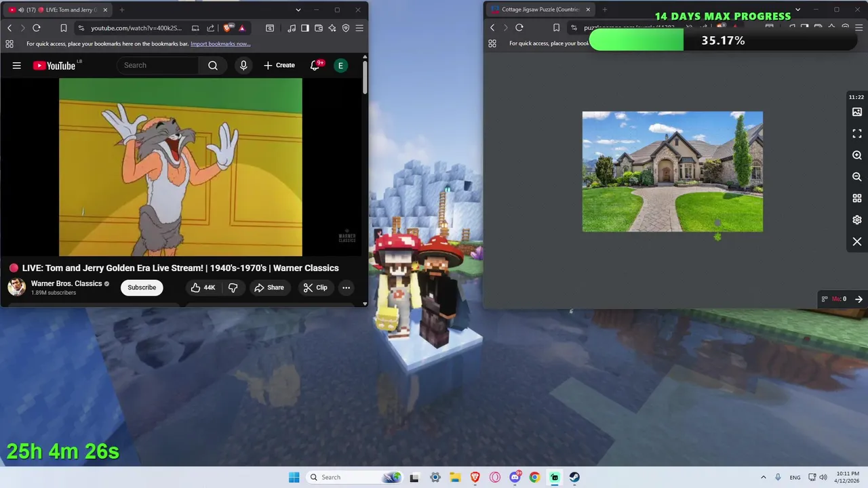
Task: Toggle puzzle fullscreen mode
Action: [x=857, y=134]
